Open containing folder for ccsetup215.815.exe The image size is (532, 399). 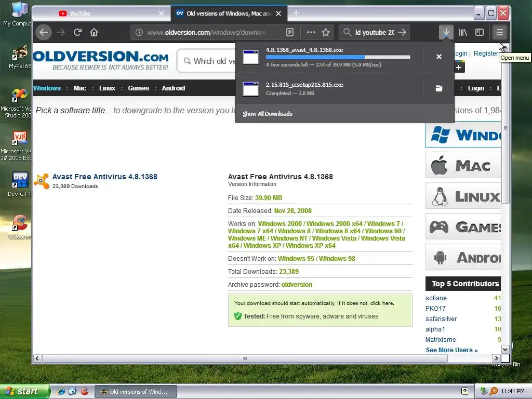pos(438,88)
